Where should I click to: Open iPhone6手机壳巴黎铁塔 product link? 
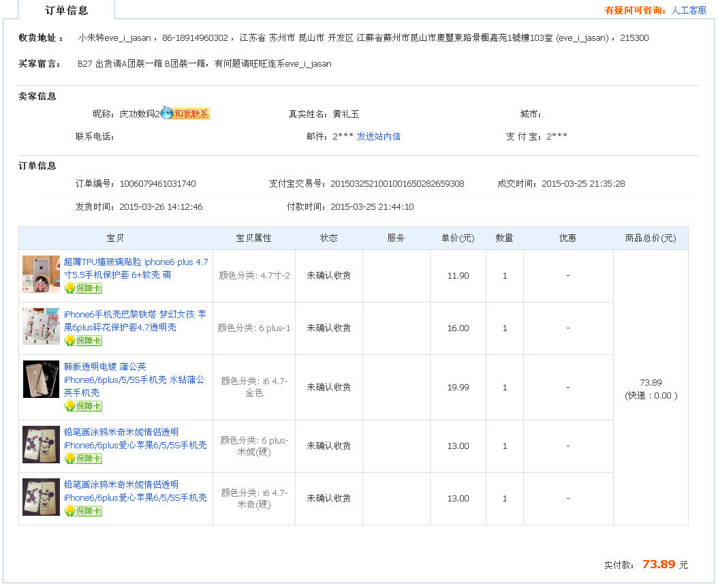pos(134,320)
